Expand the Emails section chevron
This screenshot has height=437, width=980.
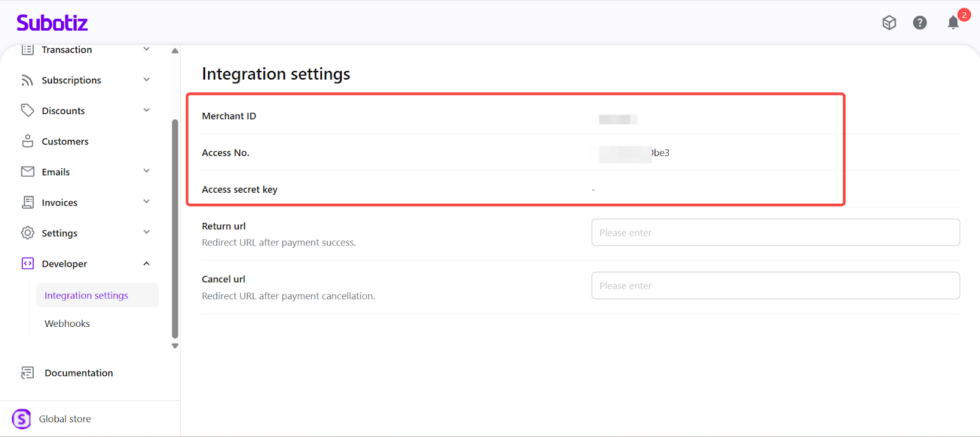click(146, 171)
